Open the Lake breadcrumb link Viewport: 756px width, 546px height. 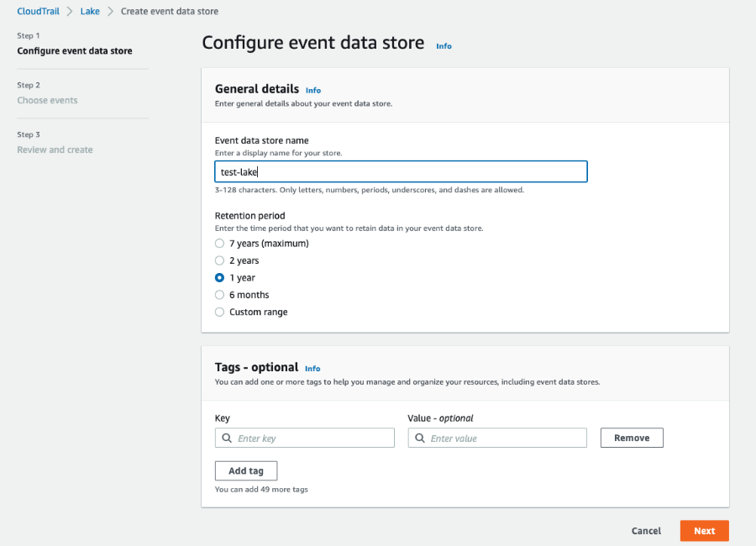[90, 11]
